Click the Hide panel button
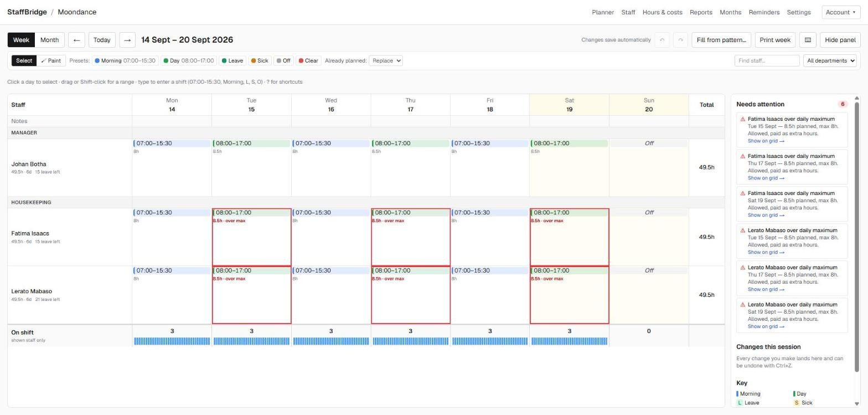 840,40
